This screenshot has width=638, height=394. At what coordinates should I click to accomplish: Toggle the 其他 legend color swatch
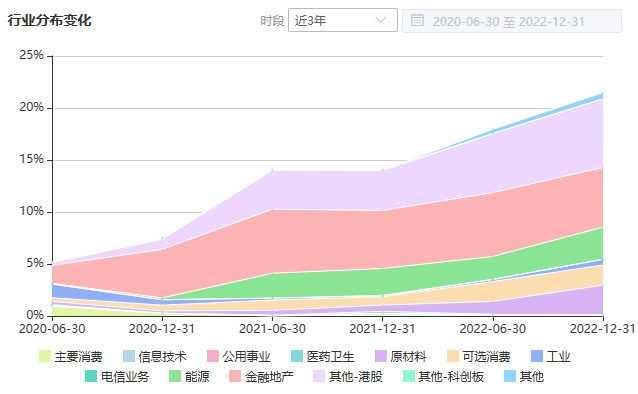510,376
